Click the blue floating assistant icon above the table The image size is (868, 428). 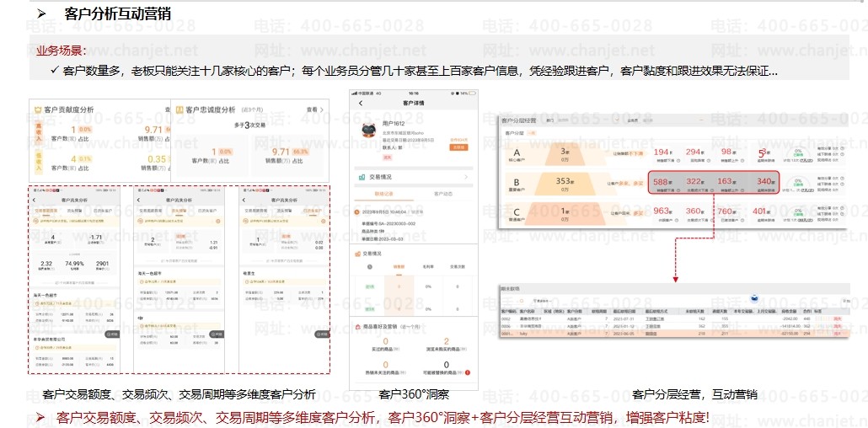click(753, 298)
